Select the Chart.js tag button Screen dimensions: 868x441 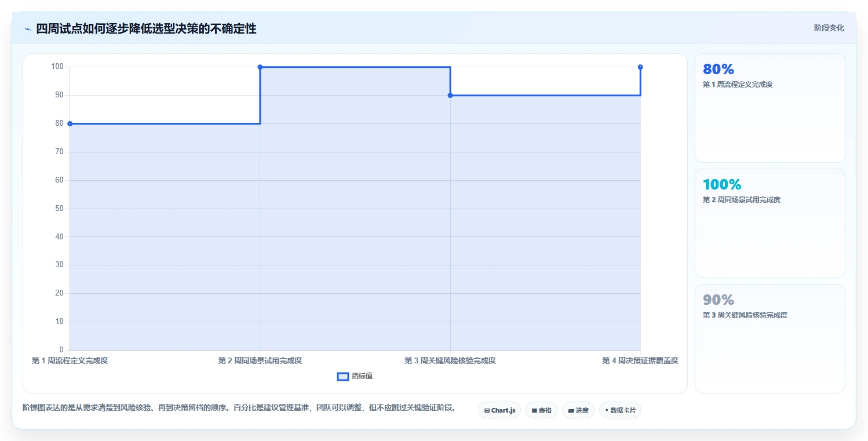click(x=499, y=410)
